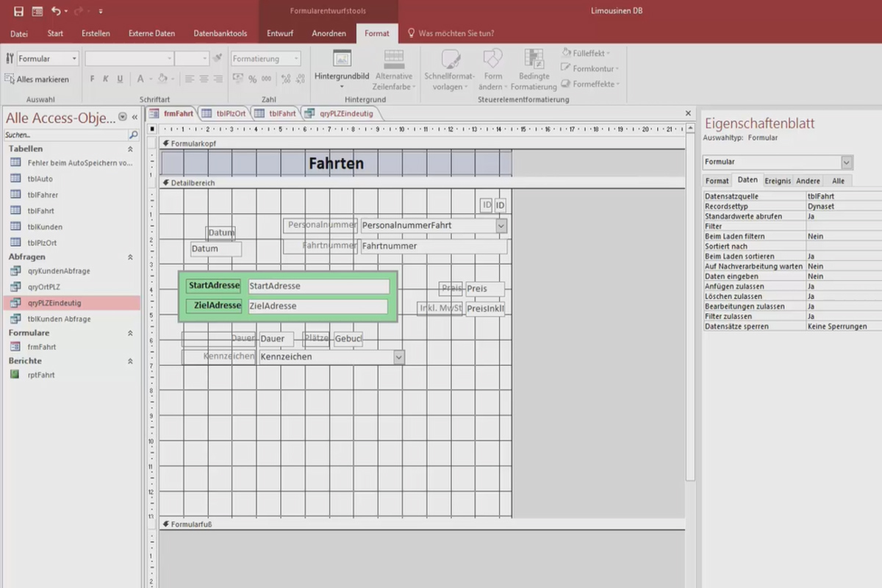This screenshot has width=882, height=588.
Task: Click the search magnifier in navigation pane
Action: [133, 135]
